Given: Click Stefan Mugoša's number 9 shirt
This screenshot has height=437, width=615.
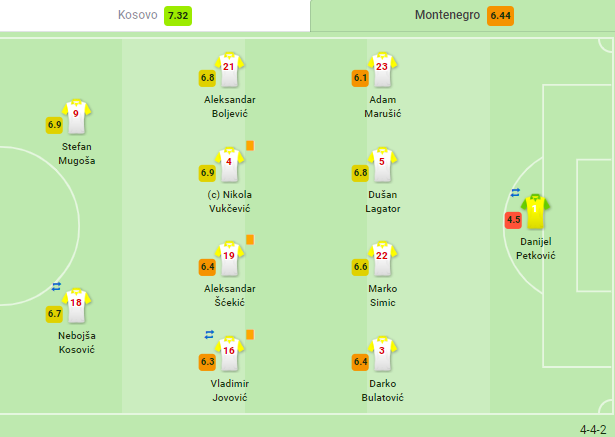Looking at the screenshot, I should (x=76, y=117).
